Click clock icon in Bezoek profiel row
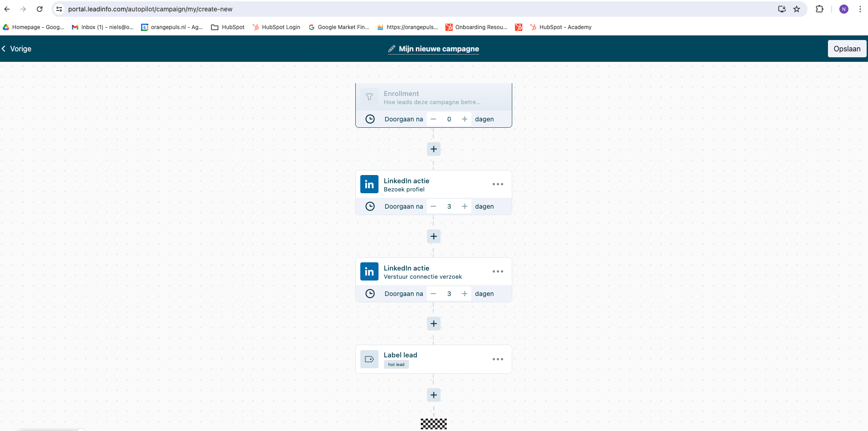Screen dimensions: 868x431 (370, 206)
